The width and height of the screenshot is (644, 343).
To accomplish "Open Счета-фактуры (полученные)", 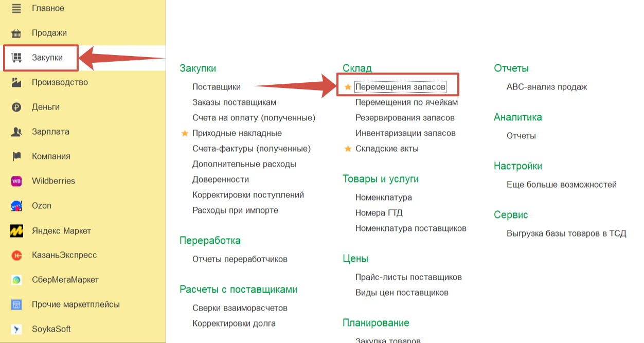I will [x=252, y=149].
